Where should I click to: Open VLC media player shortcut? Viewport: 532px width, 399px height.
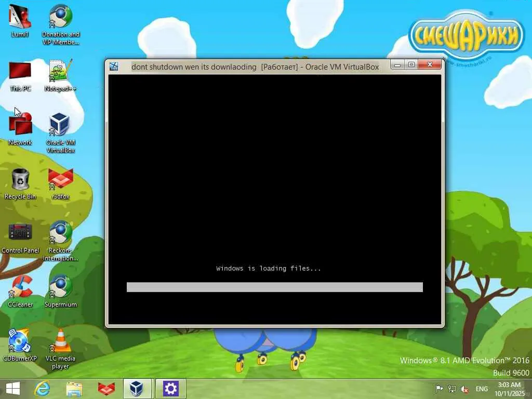pyautogui.click(x=60, y=349)
